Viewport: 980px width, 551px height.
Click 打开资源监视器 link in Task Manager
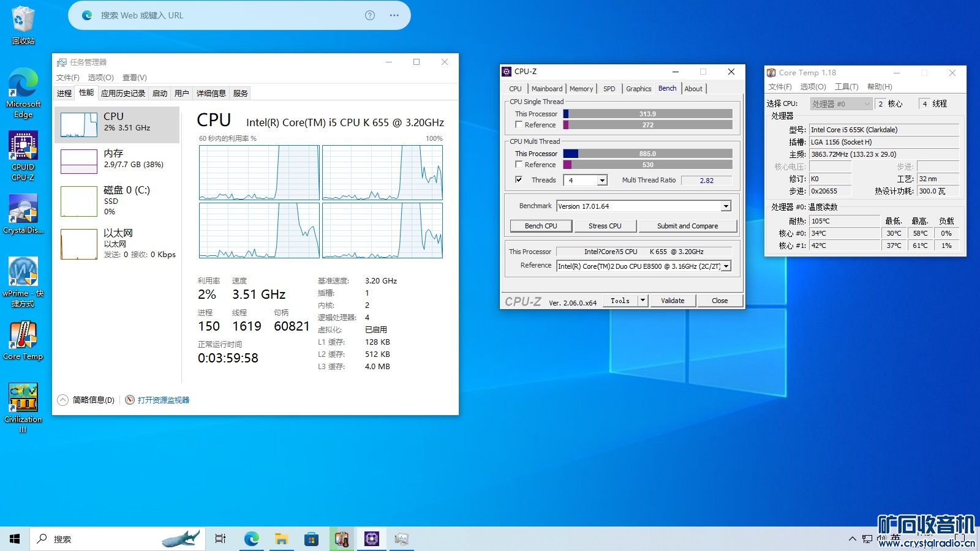(163, 400)
